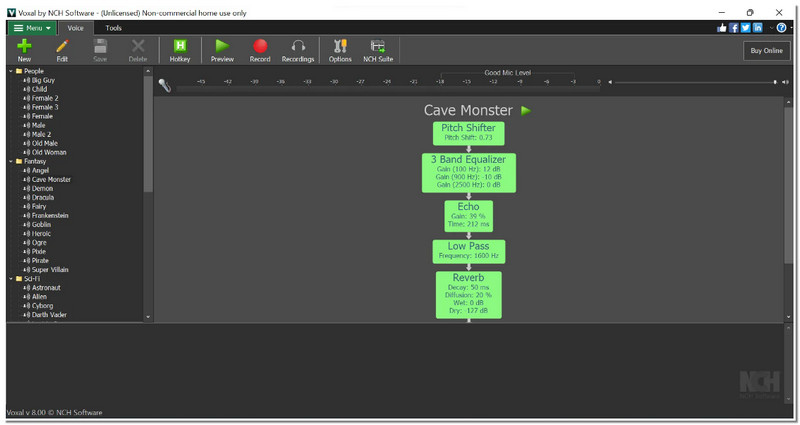Select the Frankenstein voice
This screenshot has width=800, height=425.
point(50,215)
